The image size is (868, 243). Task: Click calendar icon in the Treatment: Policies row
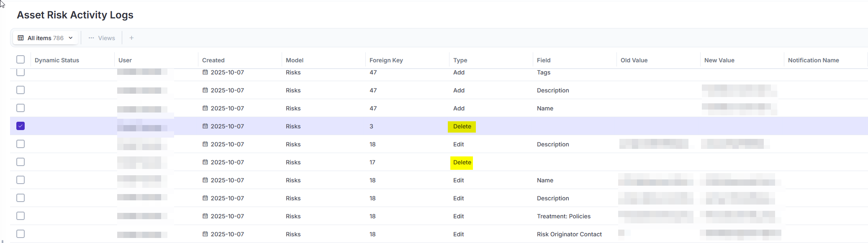coord(205,216)
